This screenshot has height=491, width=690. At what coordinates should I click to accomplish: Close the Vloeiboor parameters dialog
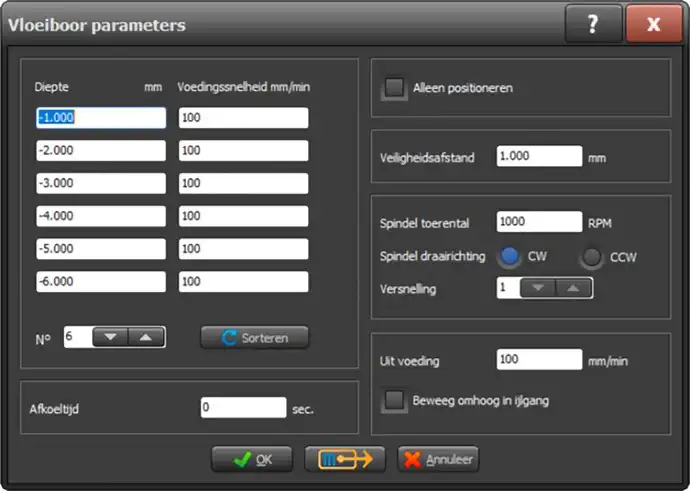coord(653,24)
